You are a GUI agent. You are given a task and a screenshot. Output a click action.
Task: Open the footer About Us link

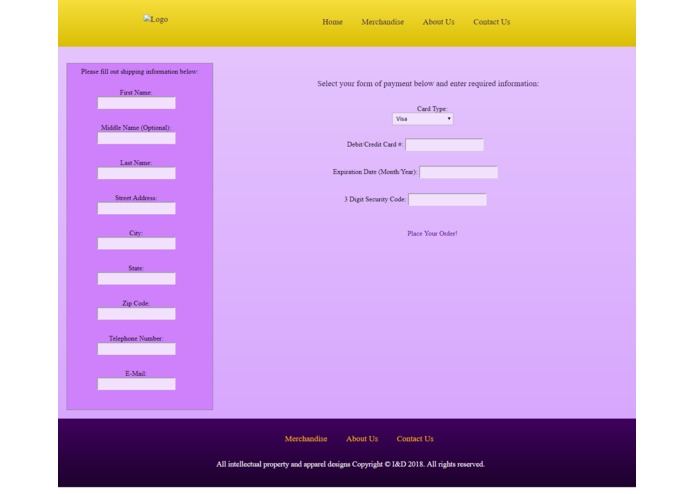click(362, 439)
